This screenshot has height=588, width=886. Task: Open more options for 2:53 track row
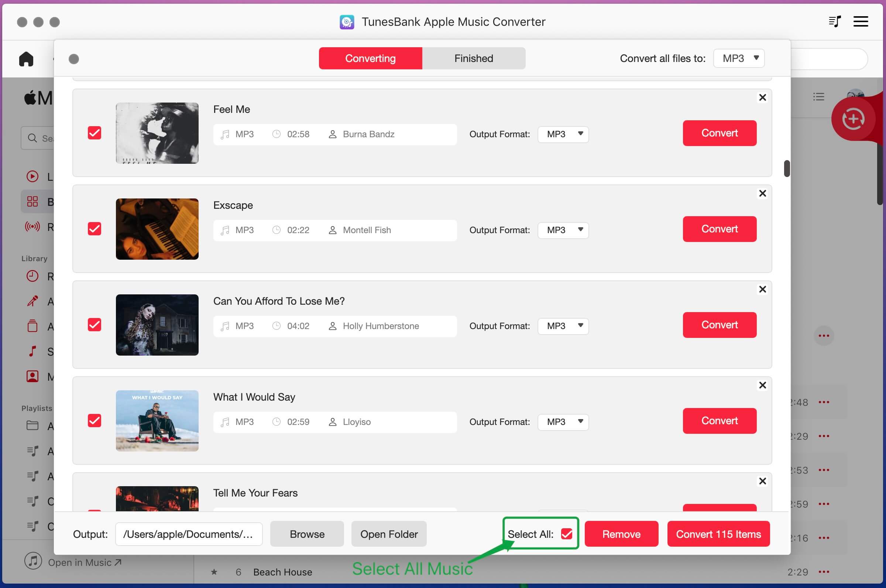click(824, 470)
